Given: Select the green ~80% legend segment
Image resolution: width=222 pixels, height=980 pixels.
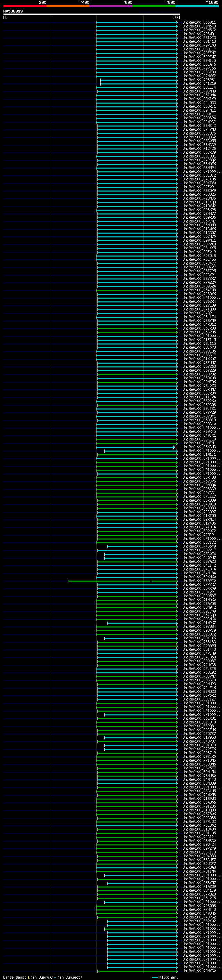Looking at the screenshot, I should (154, 6).
